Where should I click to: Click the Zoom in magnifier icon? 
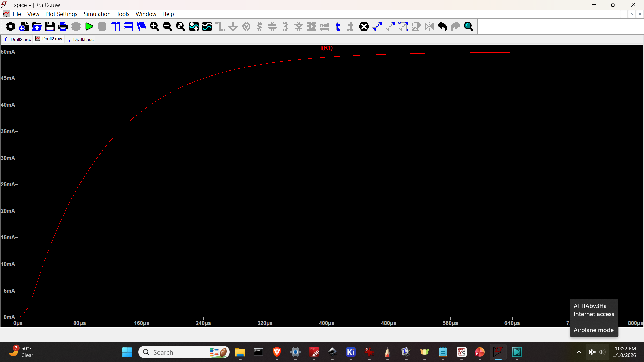coord(155,27)
